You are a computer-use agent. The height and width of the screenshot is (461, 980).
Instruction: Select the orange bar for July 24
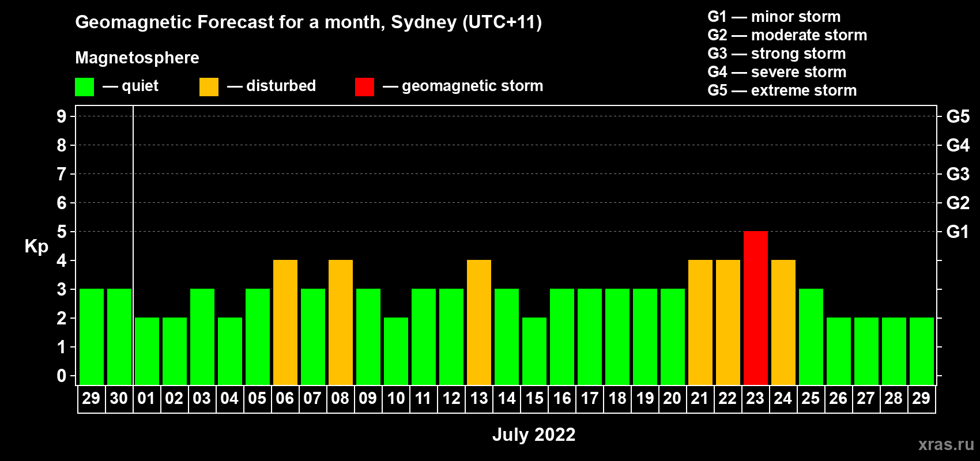(783, 322)
